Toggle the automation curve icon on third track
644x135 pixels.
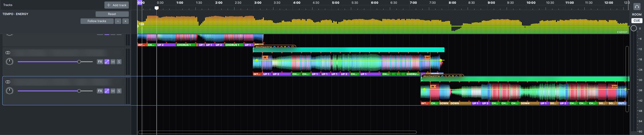[107, 91]
